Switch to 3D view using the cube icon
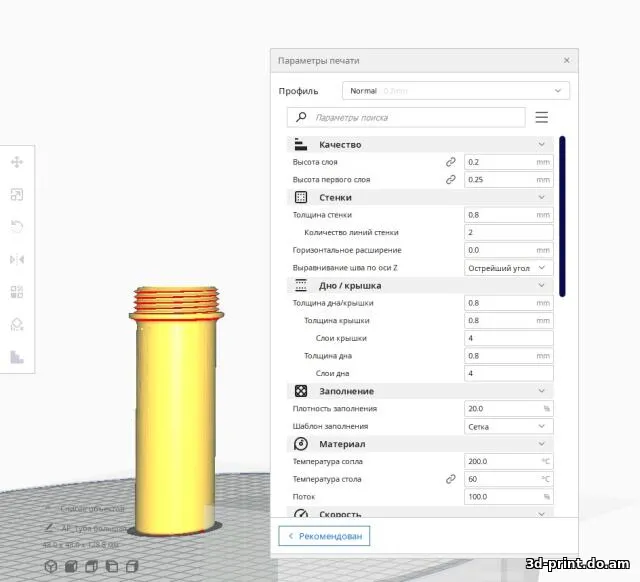This screenshot has width=640, height=582. click(x=50, y=566)
